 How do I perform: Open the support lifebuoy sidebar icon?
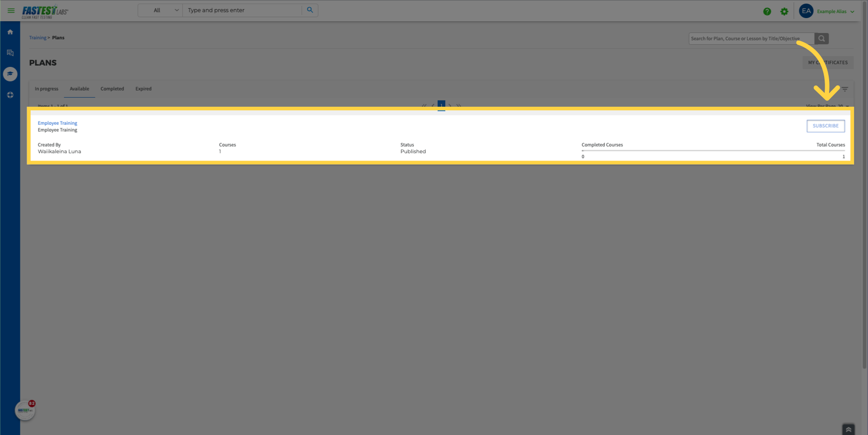[10, 95]
